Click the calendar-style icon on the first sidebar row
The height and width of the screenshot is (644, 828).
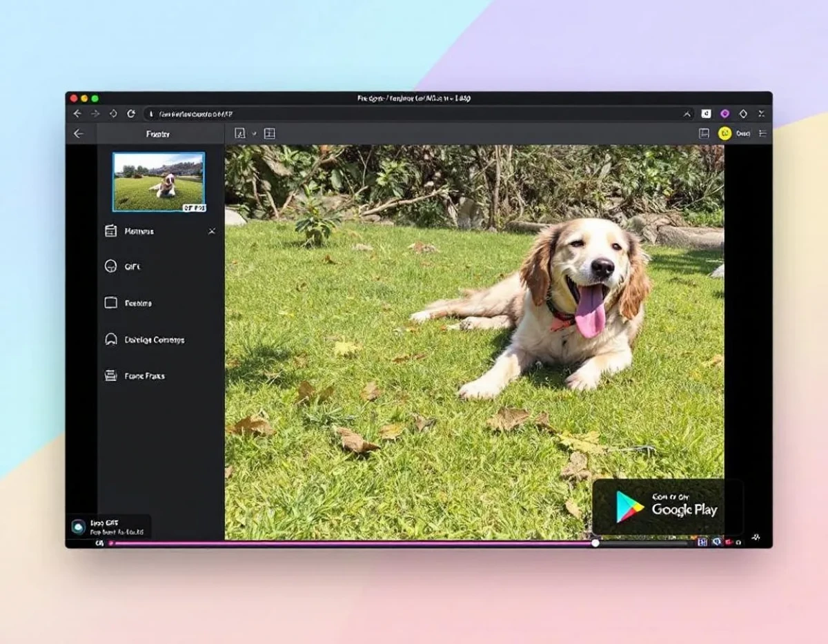[x=110, y=231]
